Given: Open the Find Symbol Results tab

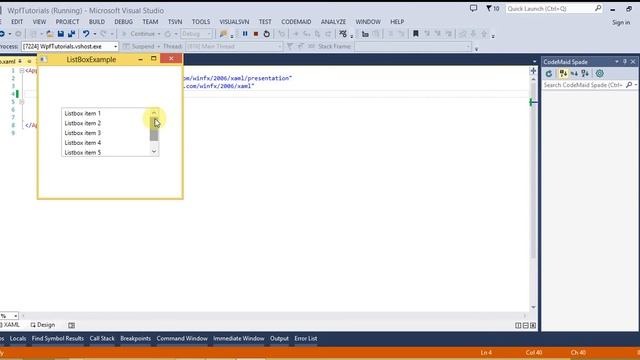Looking at the screenshot, I should pos(58,338).
